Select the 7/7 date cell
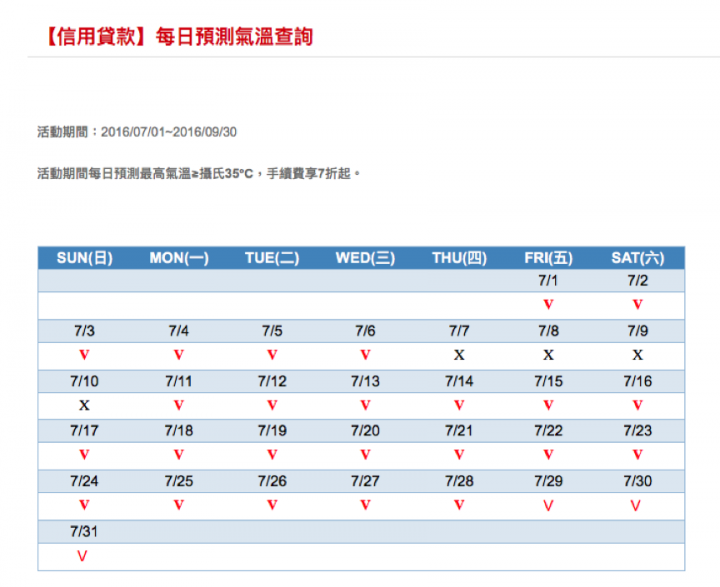The height and width of the screenshot is (587, 720). pos(459,331)
